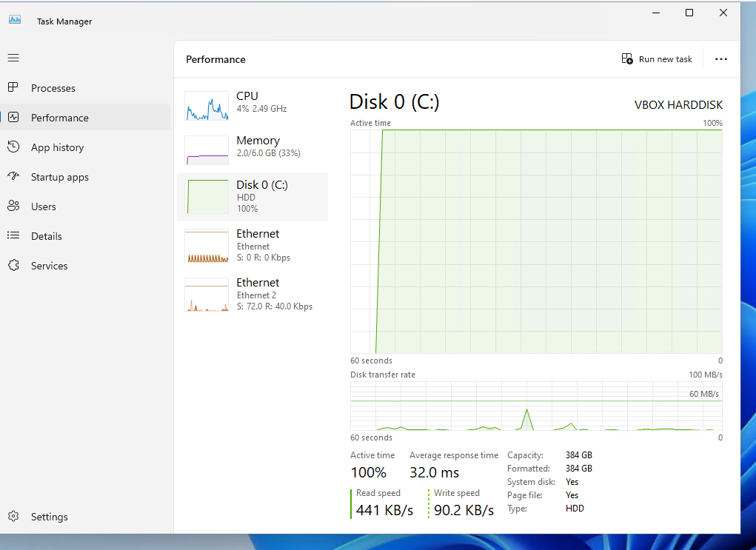Click the Memory 2.0/6.0 GB (33%) text

point(268,153)
